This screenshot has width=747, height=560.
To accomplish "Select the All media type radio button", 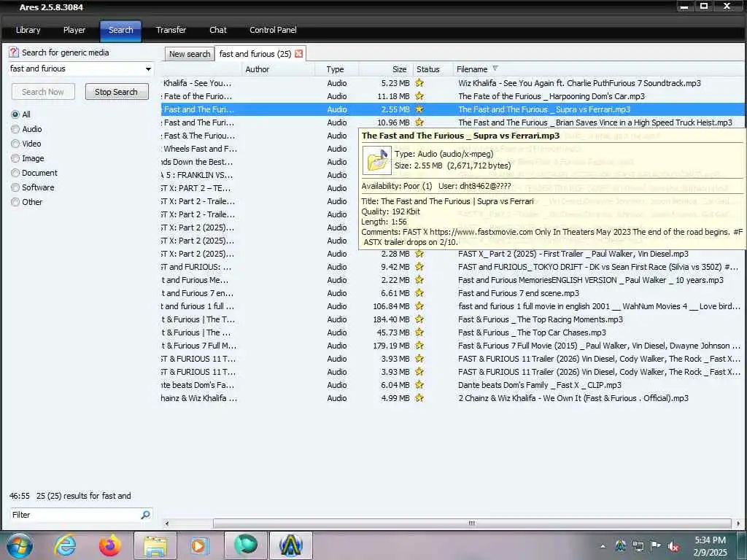I will pos(15,114).
